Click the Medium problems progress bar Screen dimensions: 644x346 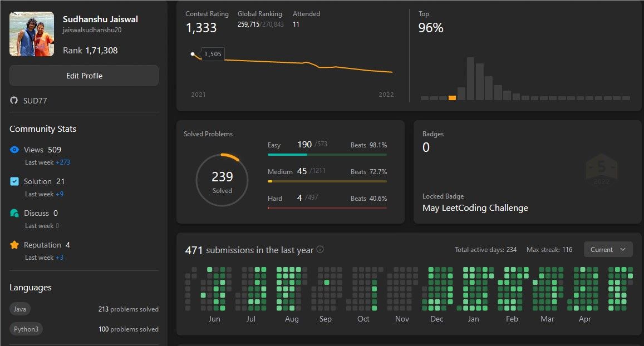tap(327, 181)
